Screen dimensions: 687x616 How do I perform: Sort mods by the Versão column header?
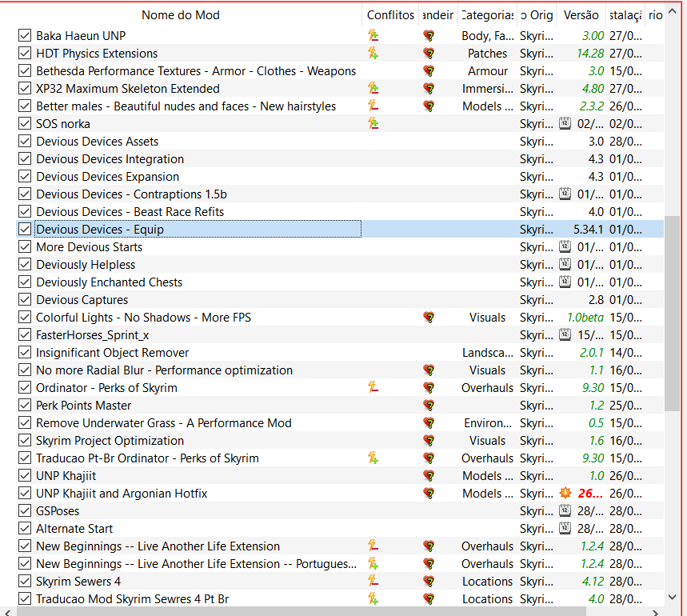click(581, 14)
